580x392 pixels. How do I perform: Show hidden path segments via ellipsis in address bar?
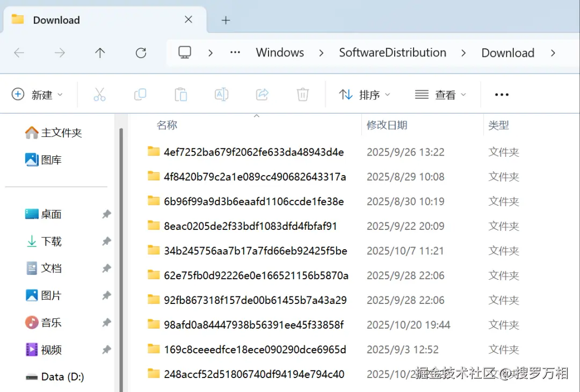coord(235,53)
